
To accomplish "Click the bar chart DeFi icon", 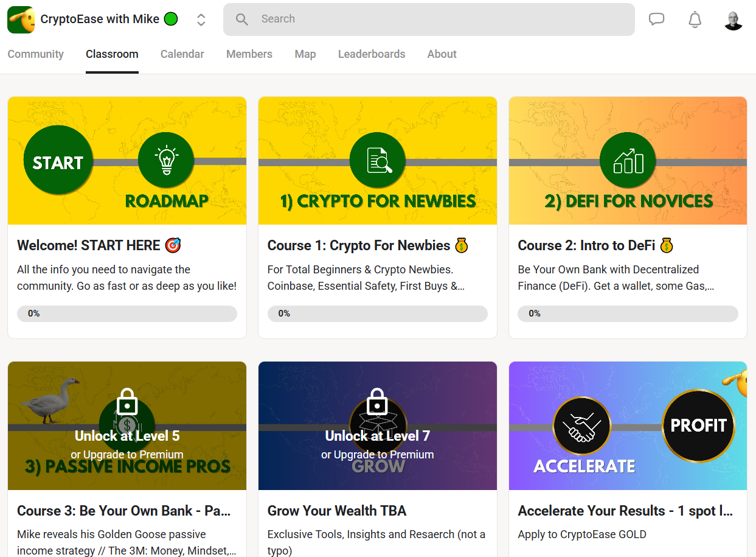I will coord(628,161).
